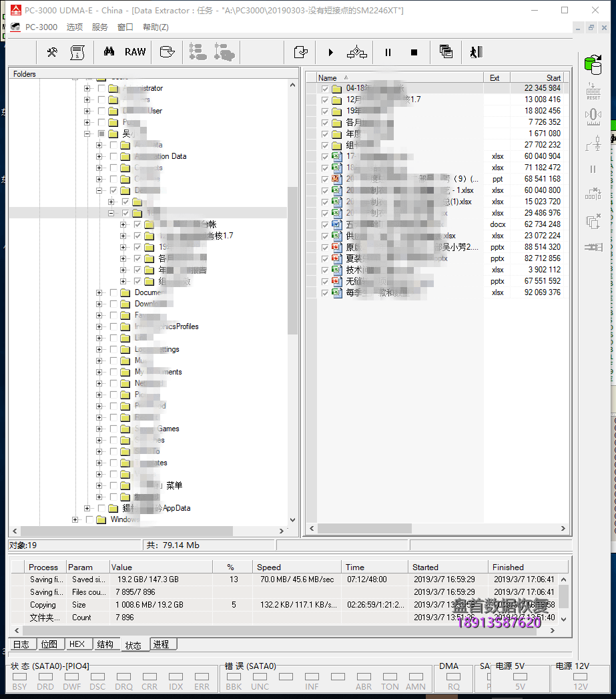Click the folder explorer toolbar icon

point(167,52)
